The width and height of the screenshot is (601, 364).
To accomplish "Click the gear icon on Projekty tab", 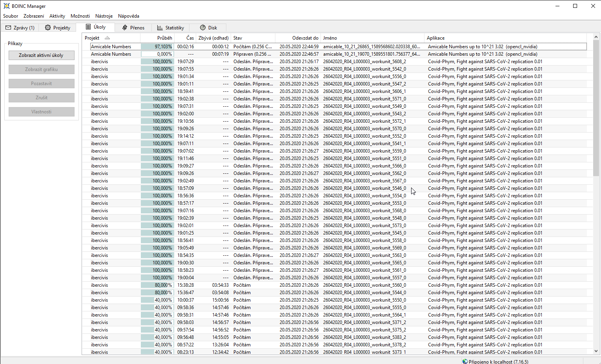I will pos(48,27).
